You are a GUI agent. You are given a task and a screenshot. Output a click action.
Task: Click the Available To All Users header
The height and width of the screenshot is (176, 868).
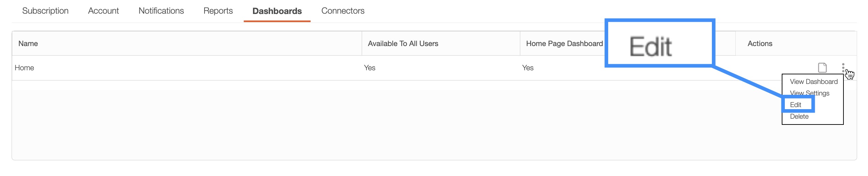click(403, 44)
